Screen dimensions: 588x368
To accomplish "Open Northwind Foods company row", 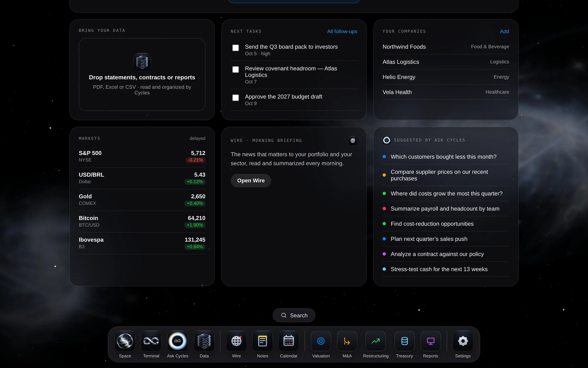I will (x=446, y=47).
